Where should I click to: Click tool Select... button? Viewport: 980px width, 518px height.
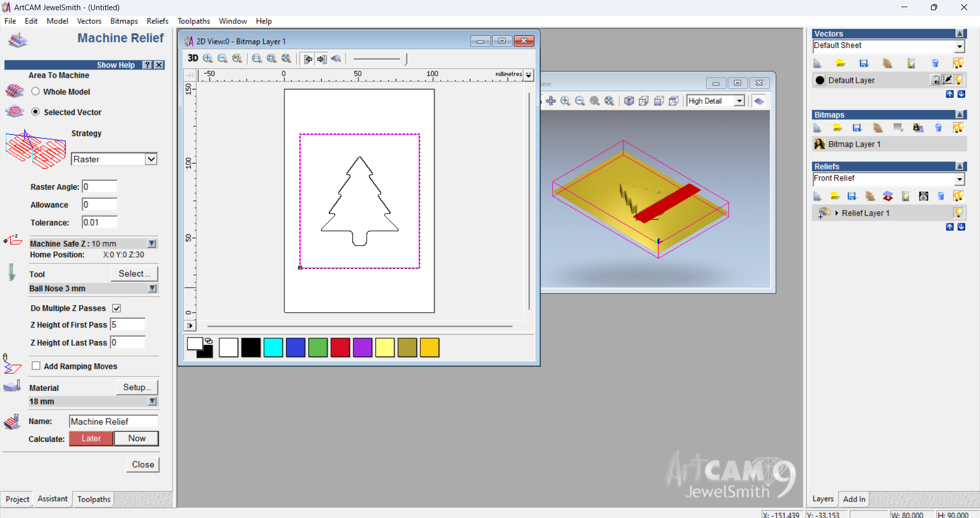click(x=134, y=274)
